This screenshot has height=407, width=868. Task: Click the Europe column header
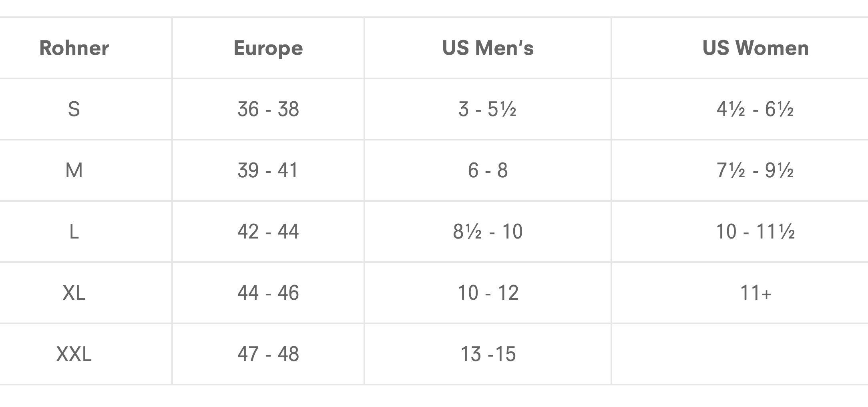[268, 48]
